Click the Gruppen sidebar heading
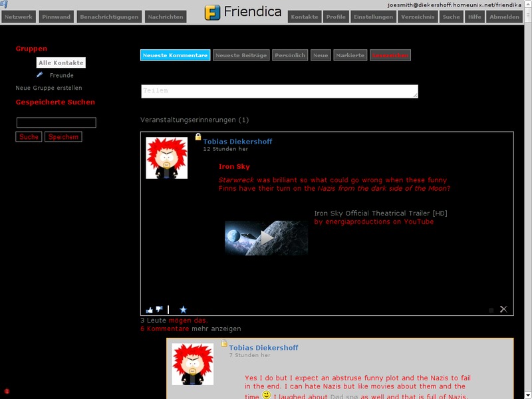 (31, 49)
